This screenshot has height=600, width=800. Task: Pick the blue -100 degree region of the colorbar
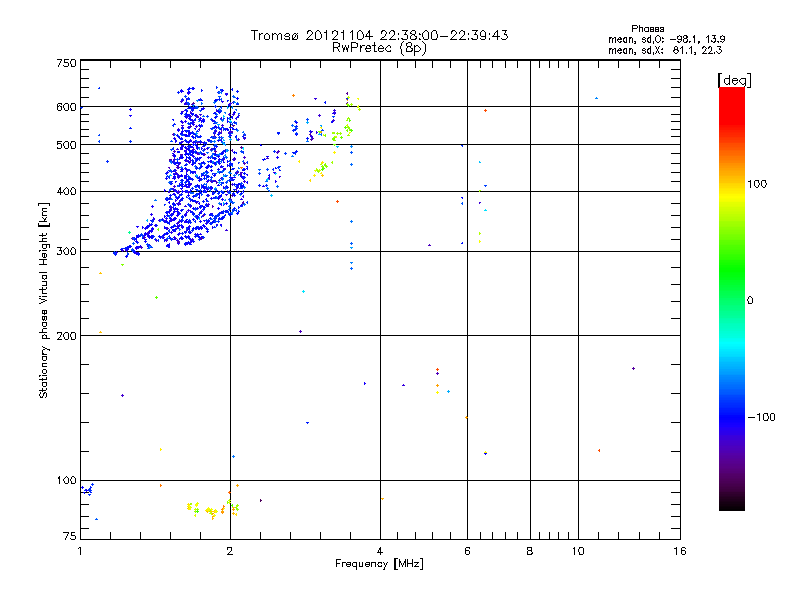[x=732, y=416]
